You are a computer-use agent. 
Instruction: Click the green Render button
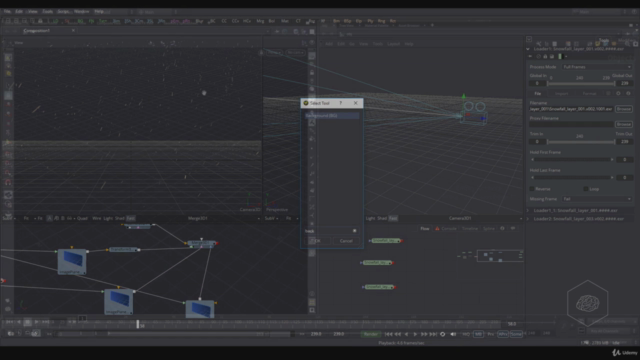coord(371,334)
